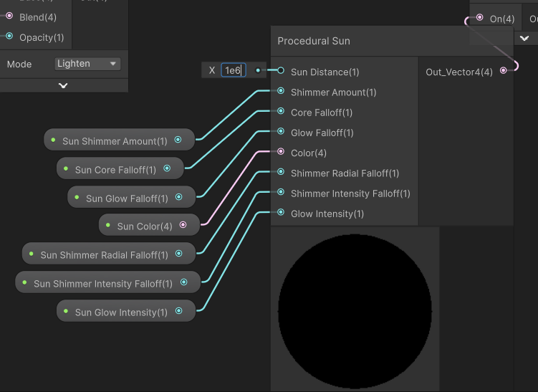Click the Opacity(1) input port

9,37
